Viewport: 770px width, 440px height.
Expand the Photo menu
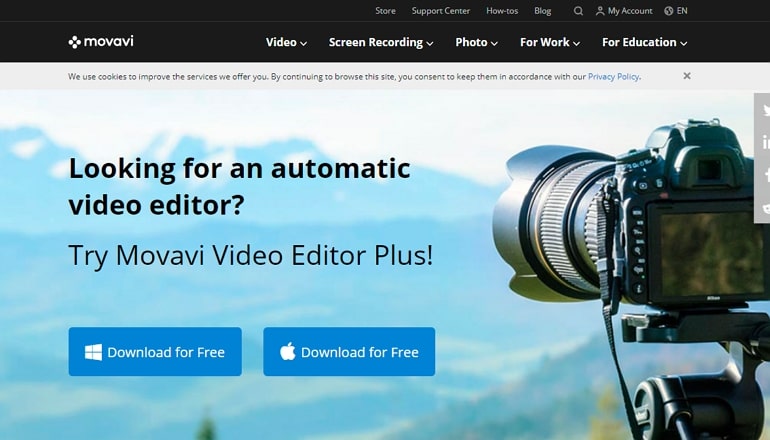(476, 42)
